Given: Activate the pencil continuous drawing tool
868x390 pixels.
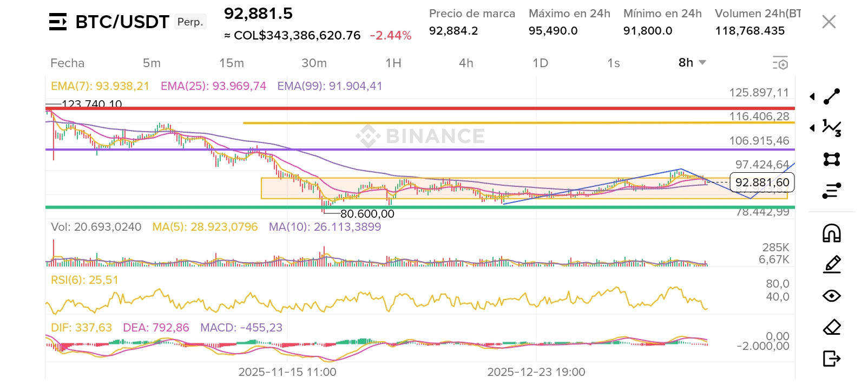Looking at the screenshot, I should click(x=832, y=264).
